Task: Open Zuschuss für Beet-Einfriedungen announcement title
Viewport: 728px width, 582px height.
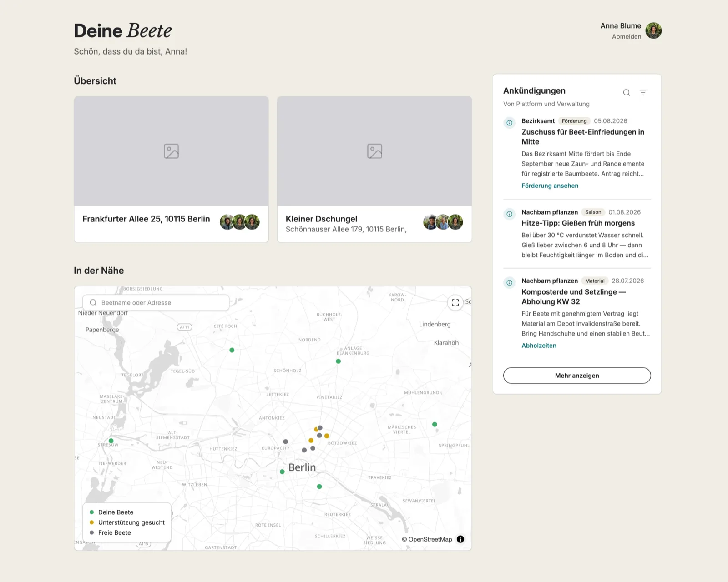Action: click(x=583, y=137)
